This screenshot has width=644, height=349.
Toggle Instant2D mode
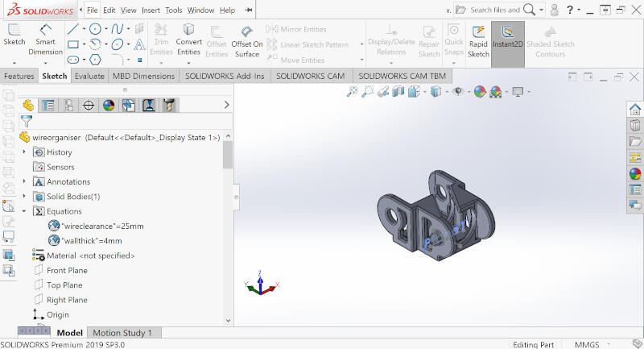pos(508,44)
